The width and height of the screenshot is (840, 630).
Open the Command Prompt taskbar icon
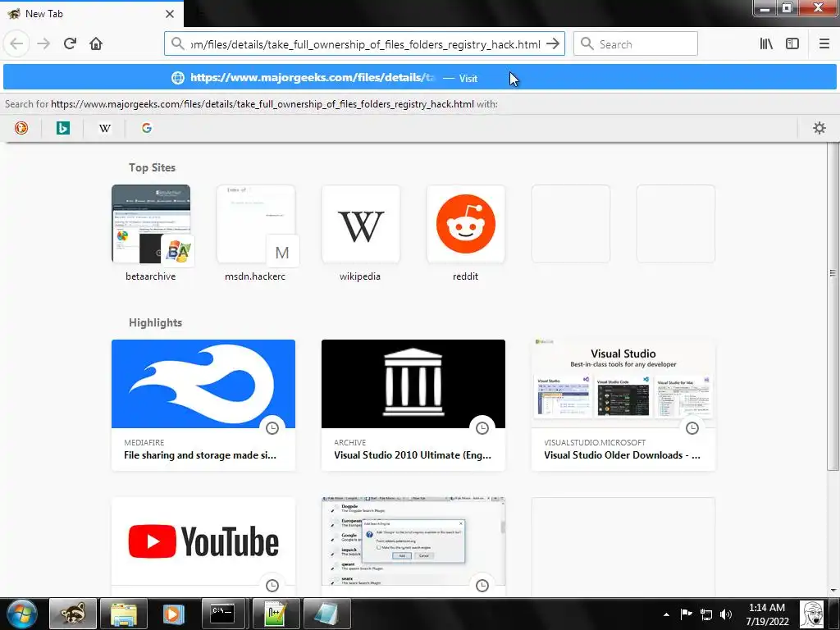pyautogui.click(x=223, y=614)
